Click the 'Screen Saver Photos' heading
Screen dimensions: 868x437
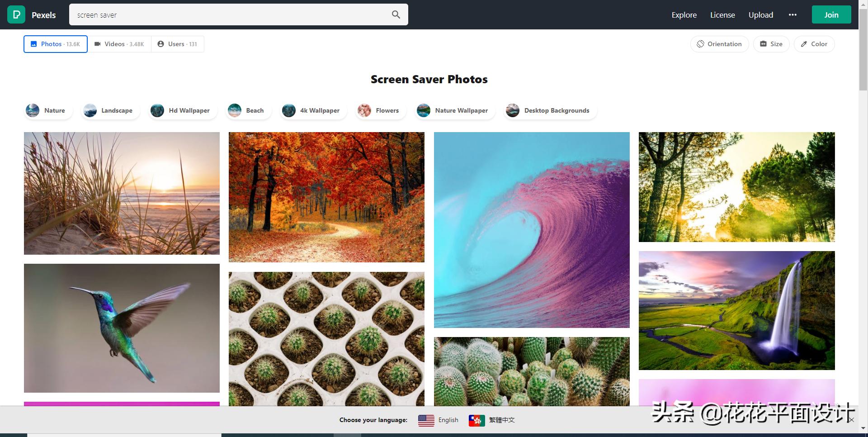[429, 80]
